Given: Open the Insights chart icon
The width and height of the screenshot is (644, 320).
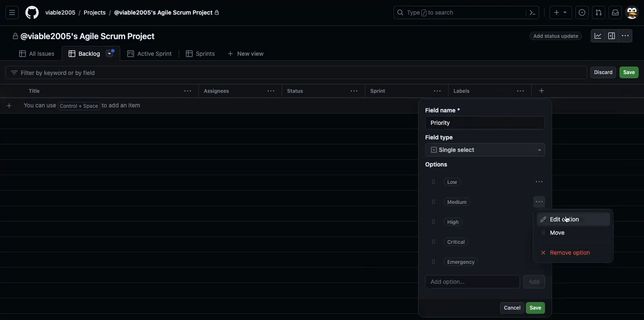Looking at the screenshot, I should pyautogui.click(x=598, y=36).
